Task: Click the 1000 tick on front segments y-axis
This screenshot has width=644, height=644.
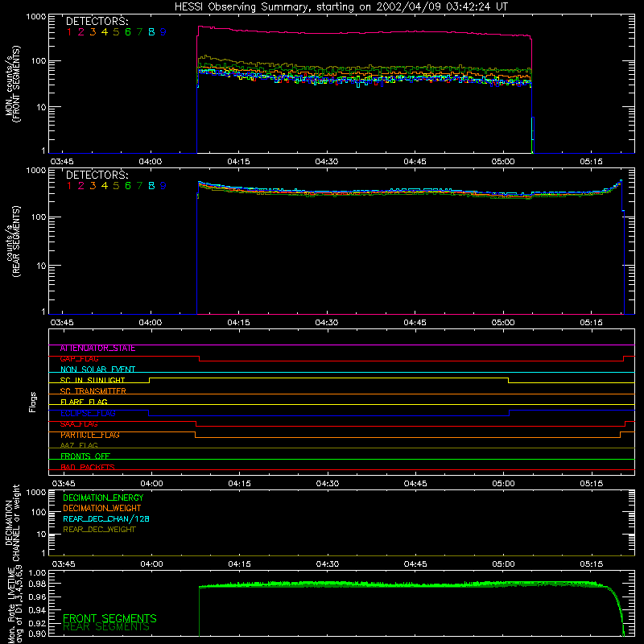Action: click(36, 17)
